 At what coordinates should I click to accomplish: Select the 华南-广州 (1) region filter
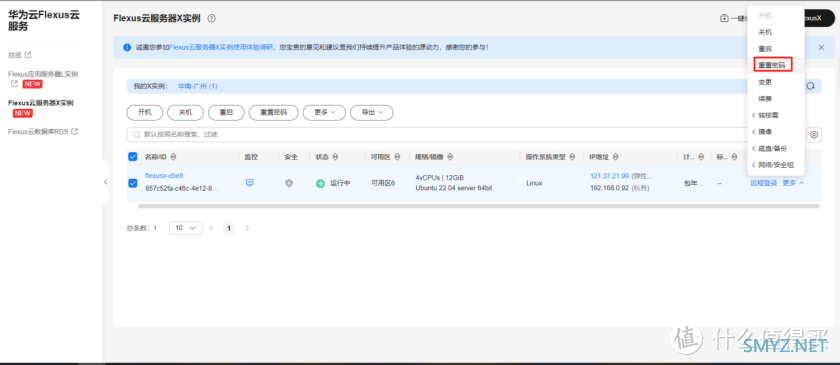tap(198, 86)
